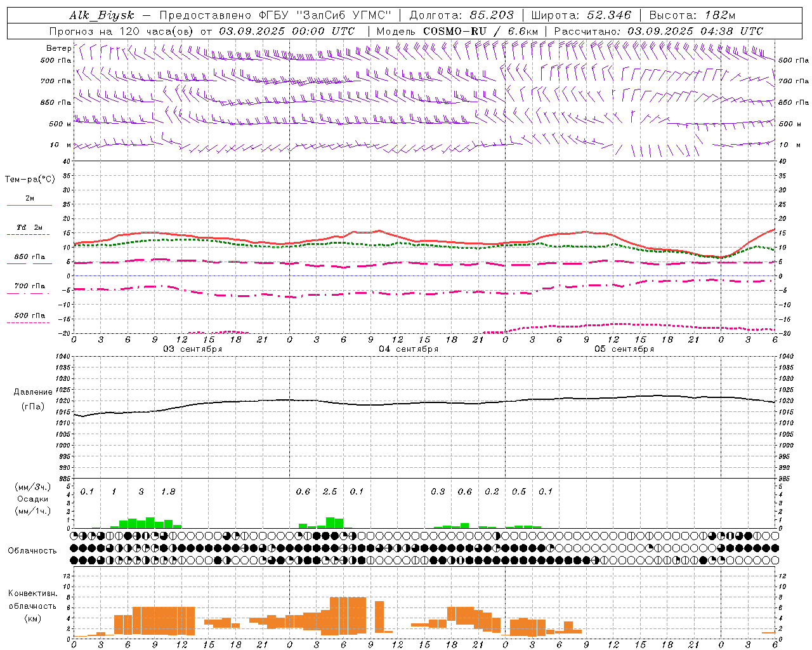Image resolution: width=812 pixels, height=650 pixels.
Task: Click the Осадки panel label
Action: (x=33, y=499)
